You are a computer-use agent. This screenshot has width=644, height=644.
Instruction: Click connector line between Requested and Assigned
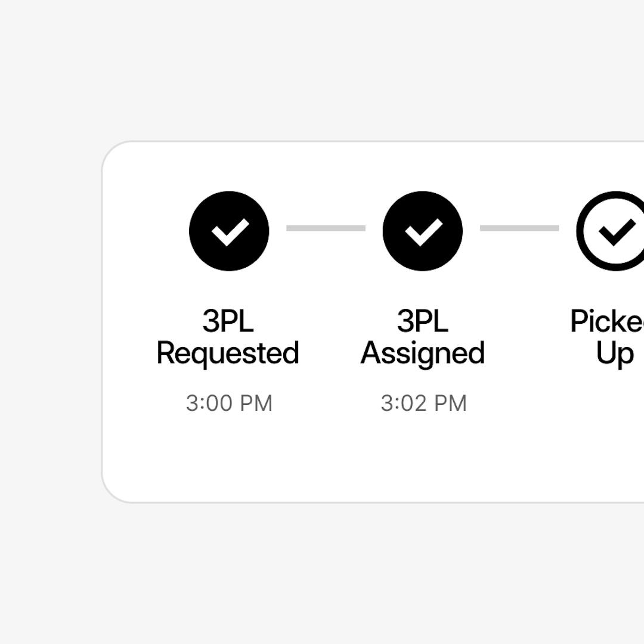point(326,228)
